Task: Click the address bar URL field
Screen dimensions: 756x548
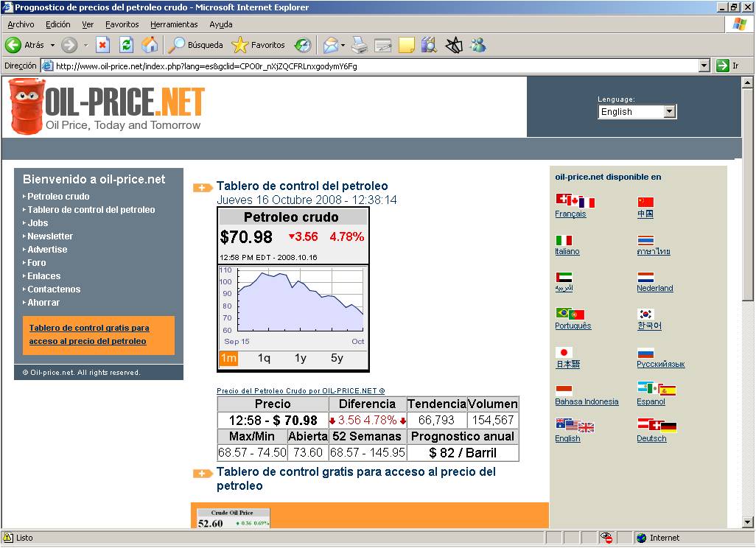Action: 368,66
